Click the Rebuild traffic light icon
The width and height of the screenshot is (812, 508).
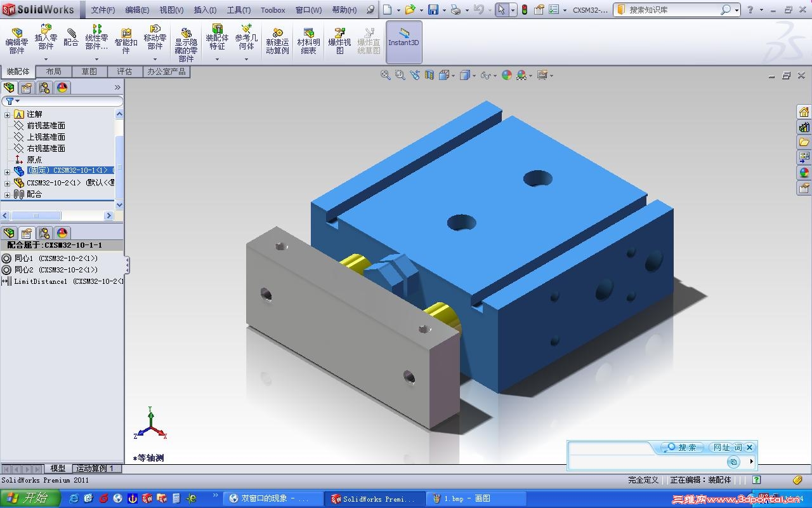(525, 10)
